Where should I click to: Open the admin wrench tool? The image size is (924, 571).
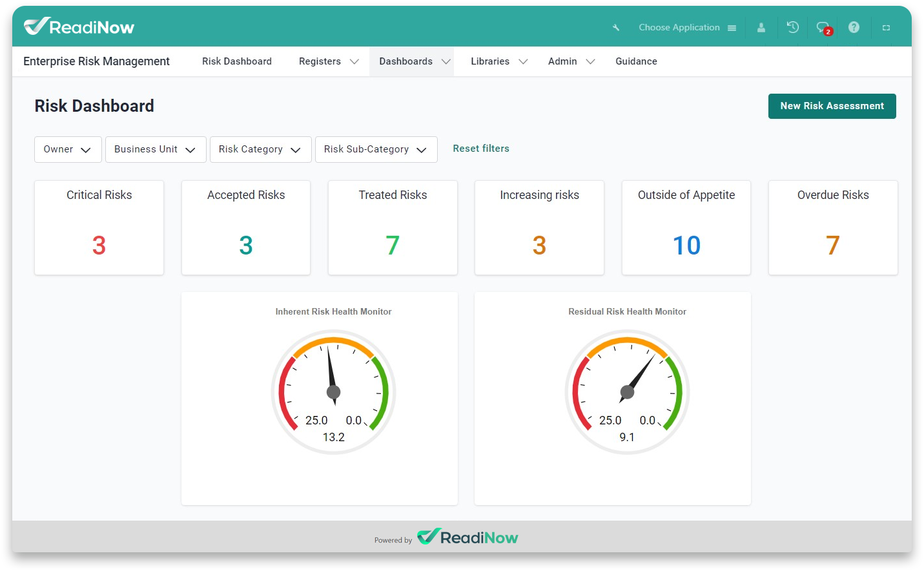[x=615, y=27]
